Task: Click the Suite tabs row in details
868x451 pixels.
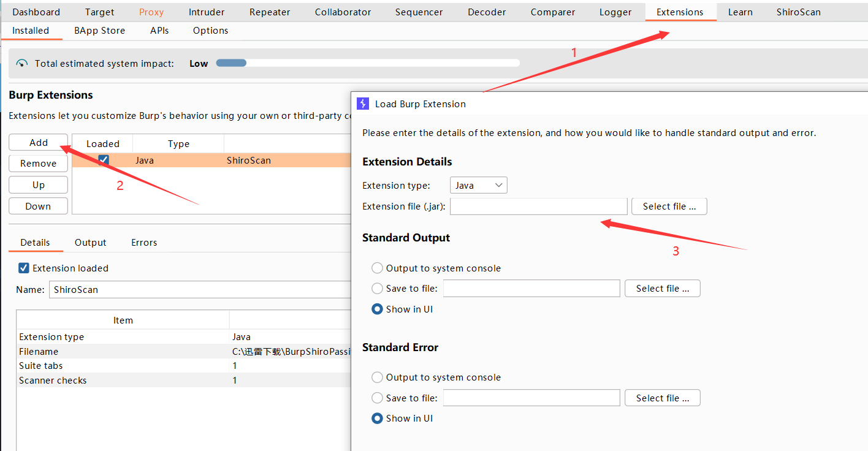Action: tap(183, 365)
